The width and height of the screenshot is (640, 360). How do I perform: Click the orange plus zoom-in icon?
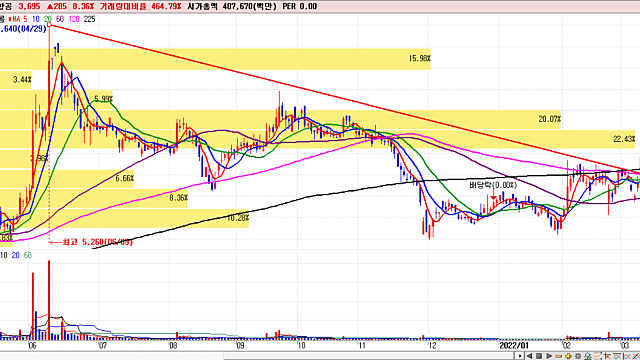(568, 356)
